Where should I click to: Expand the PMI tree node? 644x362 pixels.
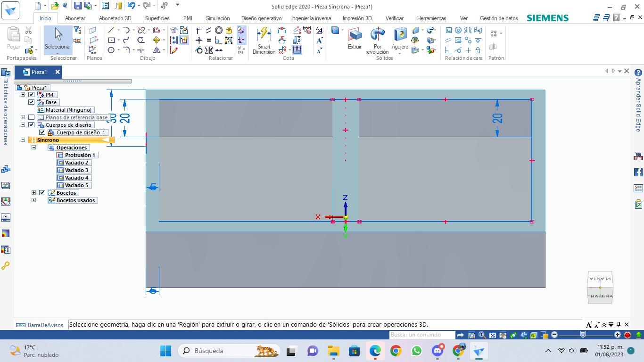pyautogui.click(x=23, y=95)
